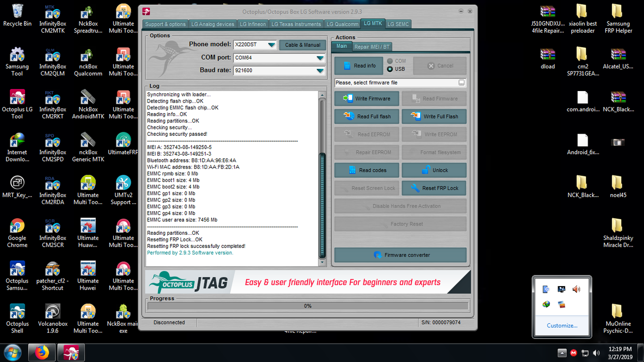644x362 pixels.
Task: Open the LG Analog devices tab
Action: (x=212, y=24)
